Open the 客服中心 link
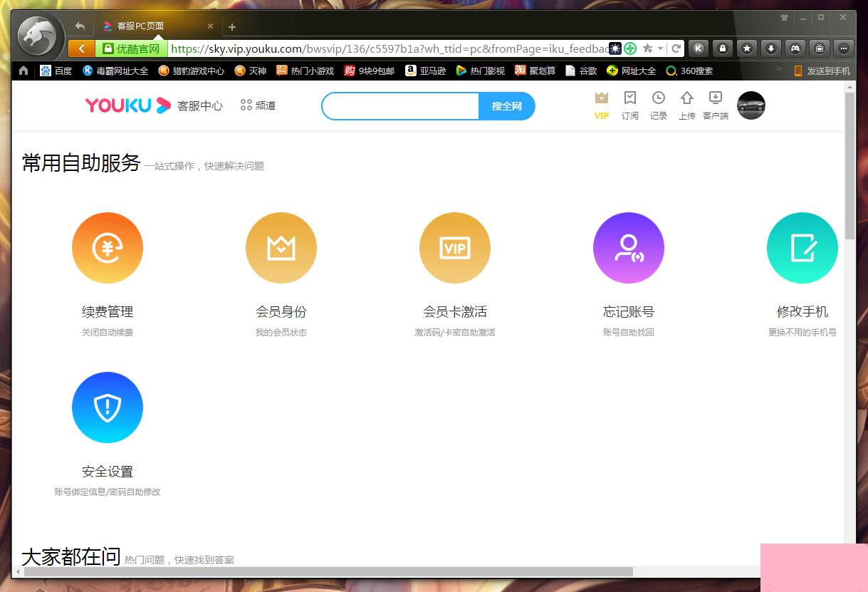The width and height of the screenshot is (868, 592). coord(200,105)
